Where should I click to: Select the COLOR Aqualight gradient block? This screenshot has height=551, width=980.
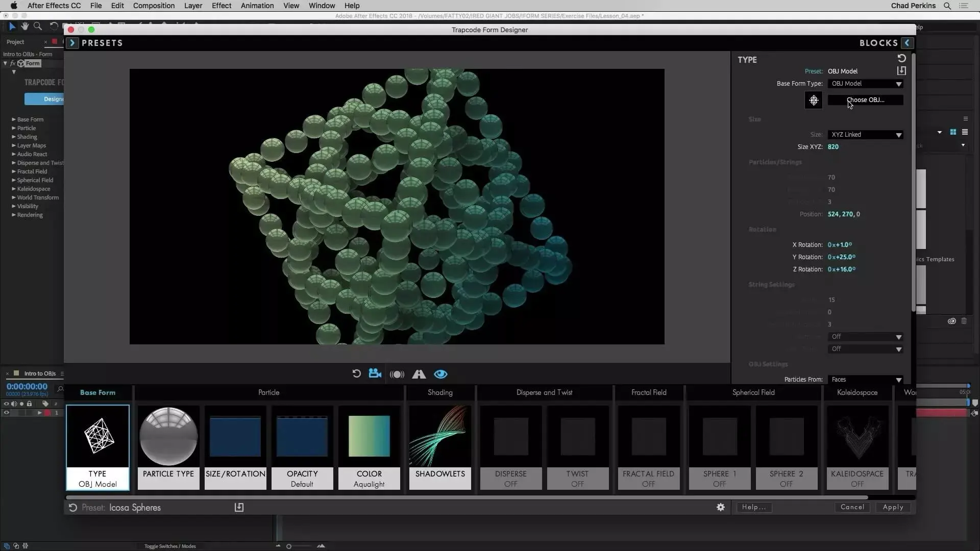(x=369, y=447)
